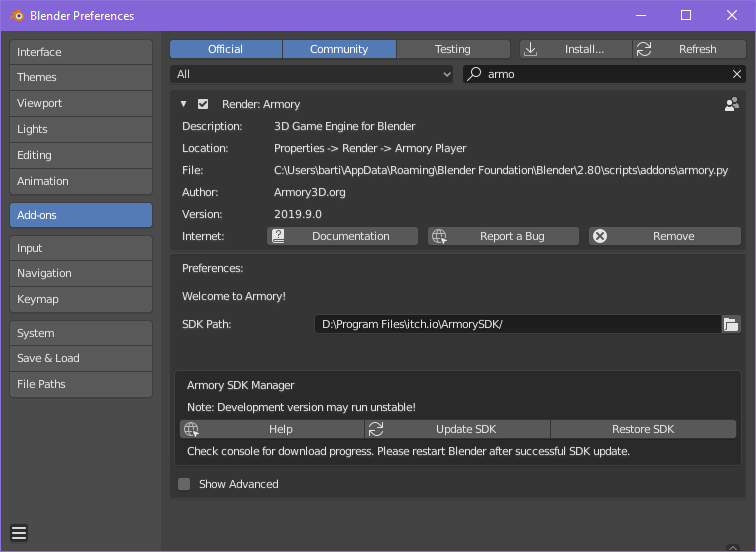Close the Blender Preferences window
The height and width of the screenshot is (552, 756).
coord(732,15)
